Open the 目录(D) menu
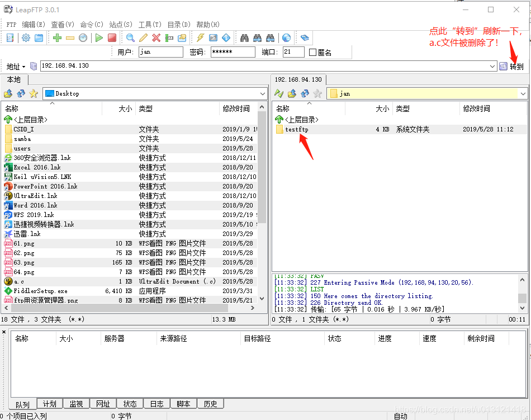This screenshot has width=531, height=420. click(179, 25)
